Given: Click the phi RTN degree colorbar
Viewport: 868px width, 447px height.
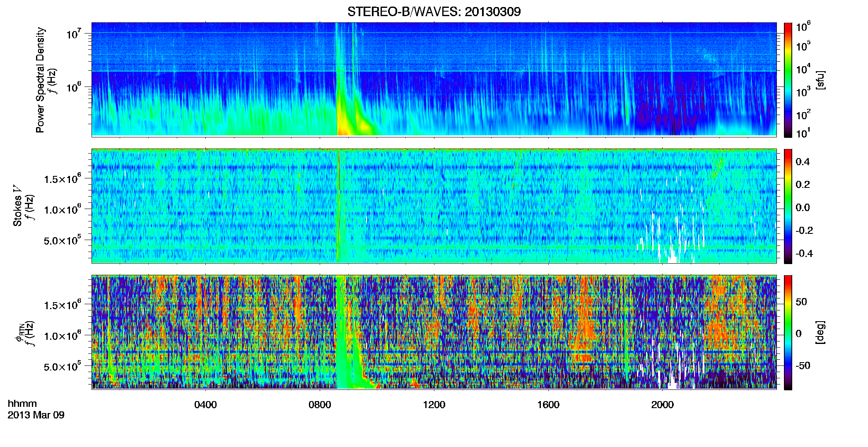Looking at the screenshot, I should [x=788, y=333].
